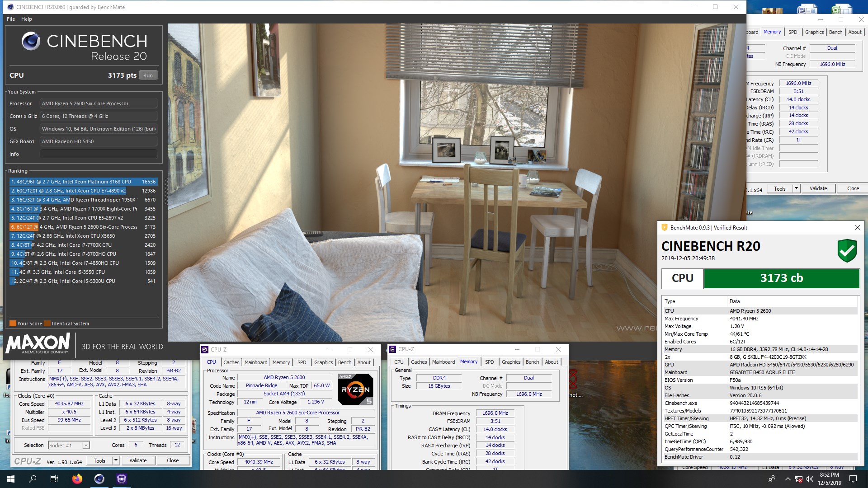Open Tools dropdown arrow in bottom-left CPU-Z

[116, 460]
